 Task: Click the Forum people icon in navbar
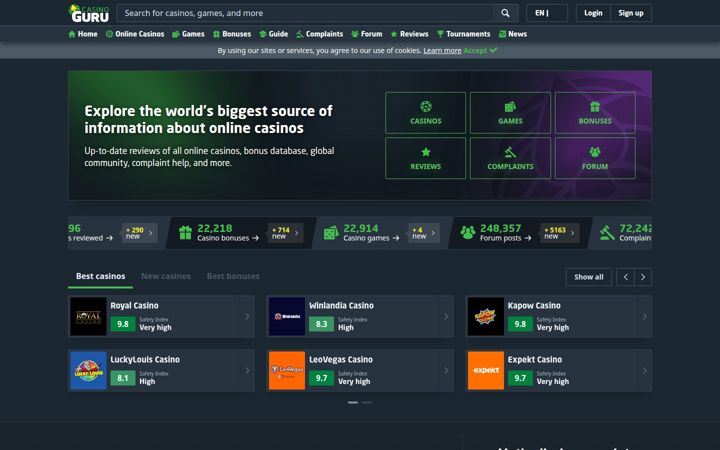pos(355,34)
